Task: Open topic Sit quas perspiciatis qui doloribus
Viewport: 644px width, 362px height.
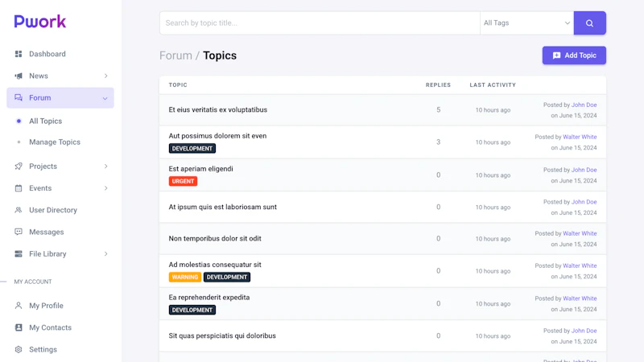Action: coord(222,335)
